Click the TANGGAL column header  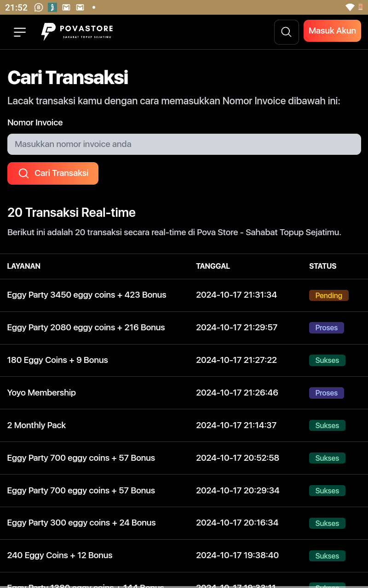213,266
